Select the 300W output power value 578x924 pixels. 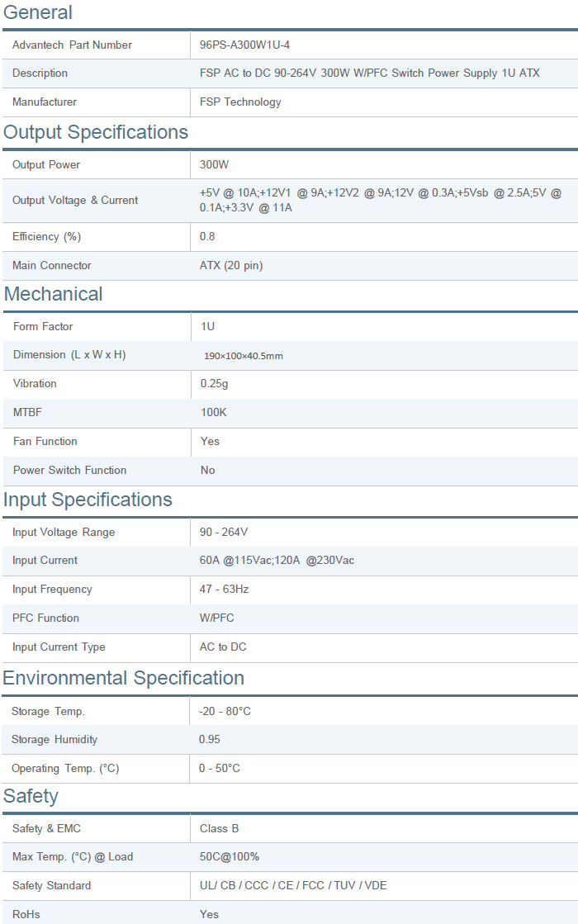click(x=215, y=165)
